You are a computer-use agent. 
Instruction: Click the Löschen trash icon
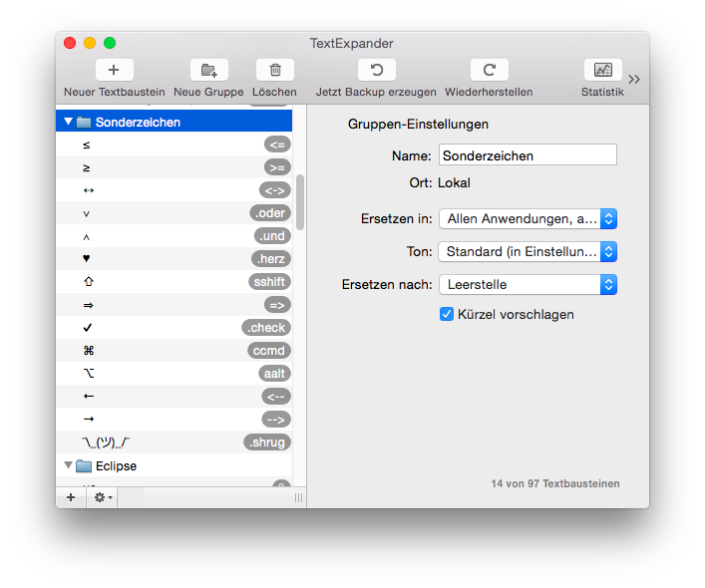274,70
